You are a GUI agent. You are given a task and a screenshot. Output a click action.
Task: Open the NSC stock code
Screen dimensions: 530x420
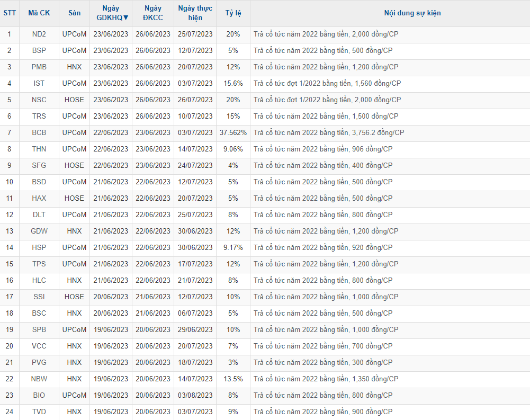pos(39,100)
